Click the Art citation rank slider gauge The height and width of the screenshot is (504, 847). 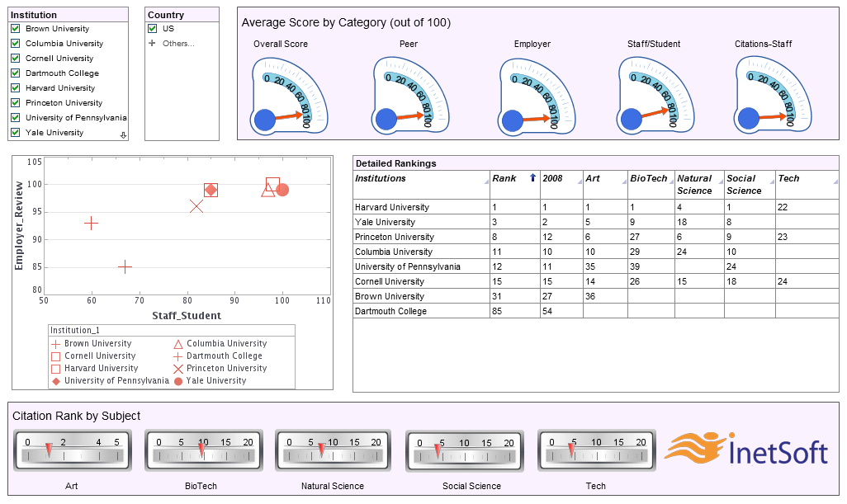tap(73, 450)
